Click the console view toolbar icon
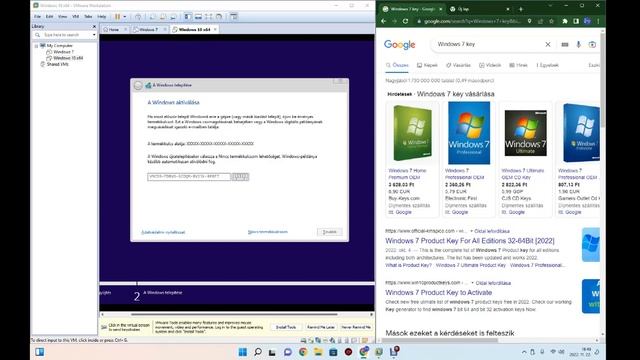 [x=233, y=17]
